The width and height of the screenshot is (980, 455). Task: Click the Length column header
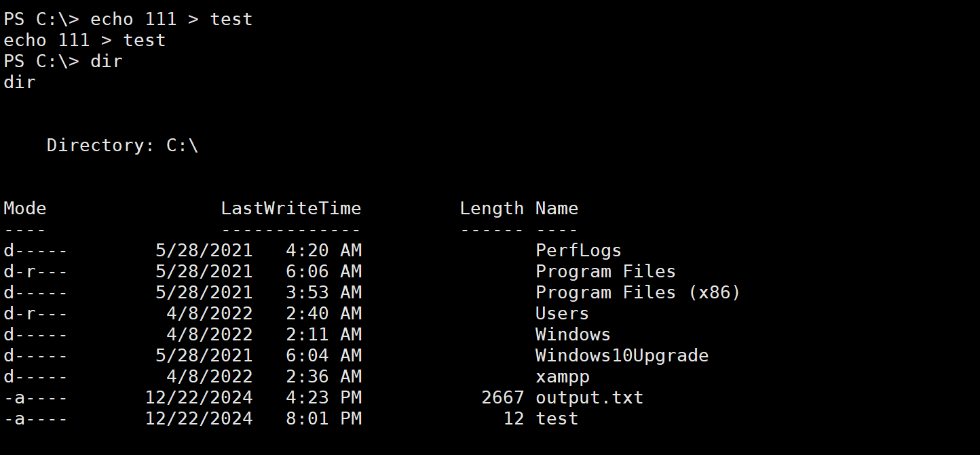pos(491,209)
